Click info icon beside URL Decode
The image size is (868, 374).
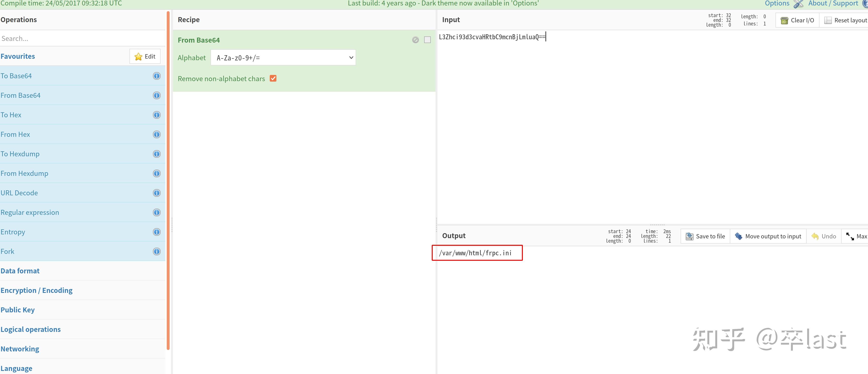157,193
